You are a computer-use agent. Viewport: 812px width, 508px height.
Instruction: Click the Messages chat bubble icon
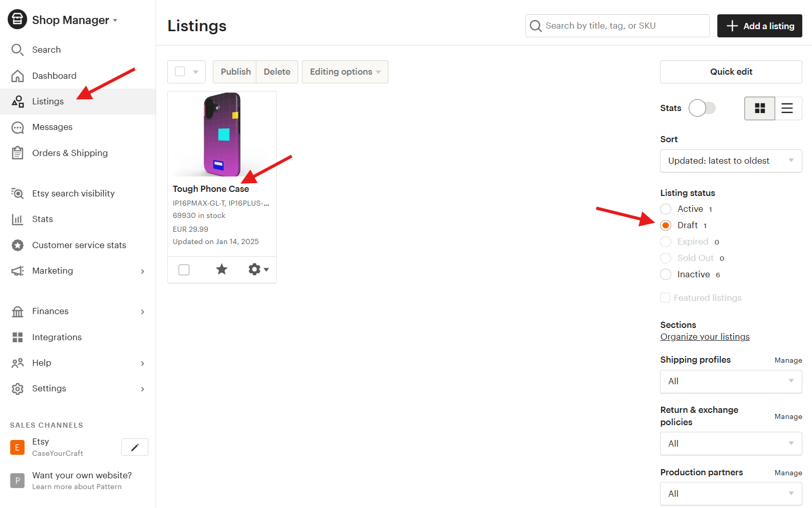[x=17, y=127]
